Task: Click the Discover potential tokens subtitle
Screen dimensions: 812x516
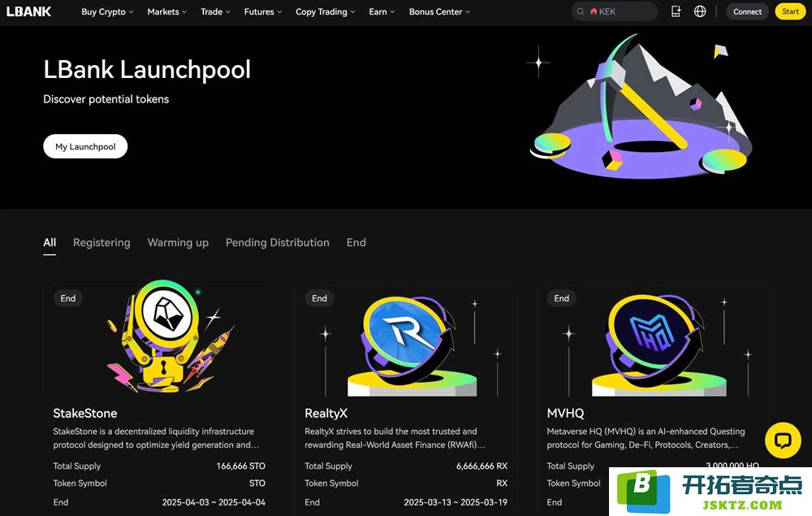Action: [x=106, y=99]
